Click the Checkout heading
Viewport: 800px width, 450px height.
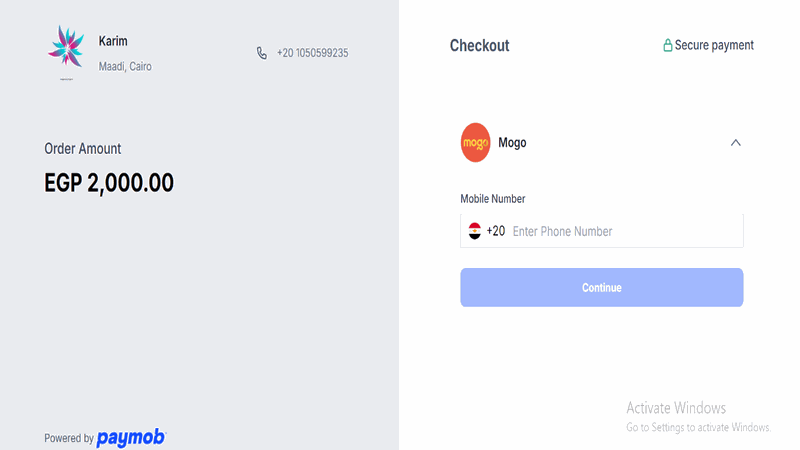coord(479,45)
